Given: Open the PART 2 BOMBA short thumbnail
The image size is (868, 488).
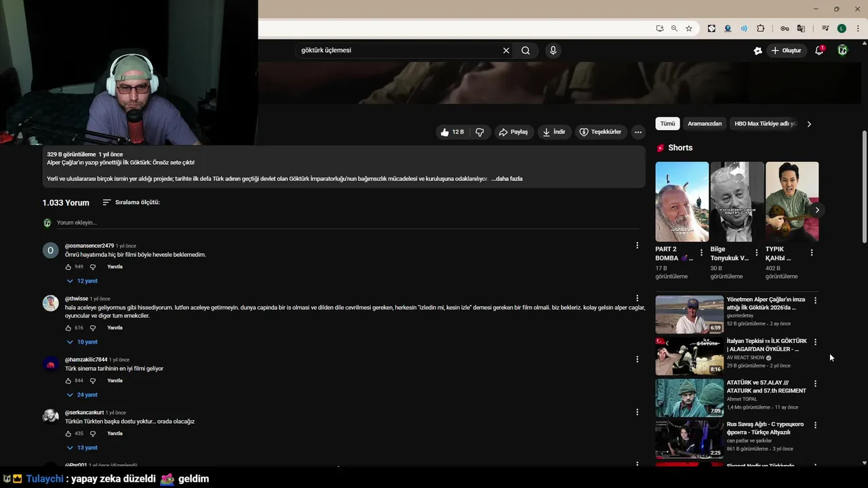Looking at the screenshot, I should [682, 201].
